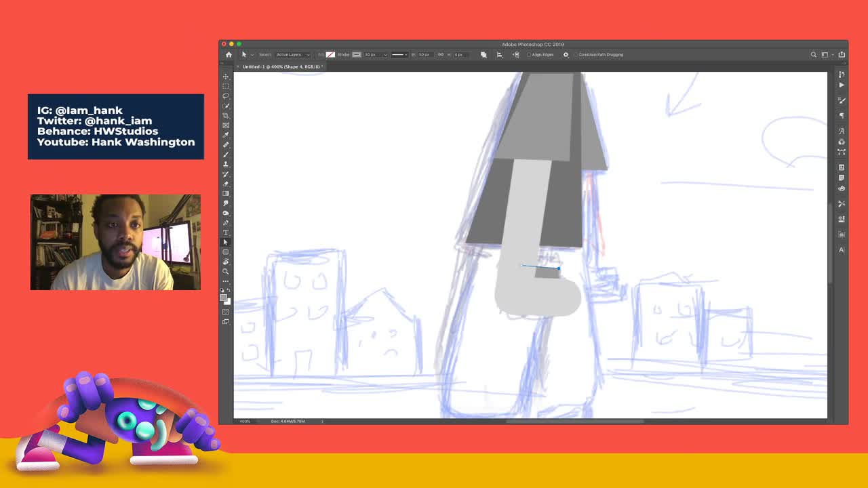Click the Fill color swatch
This screenshot has height=488, width=868.
(x=330, y=54)
